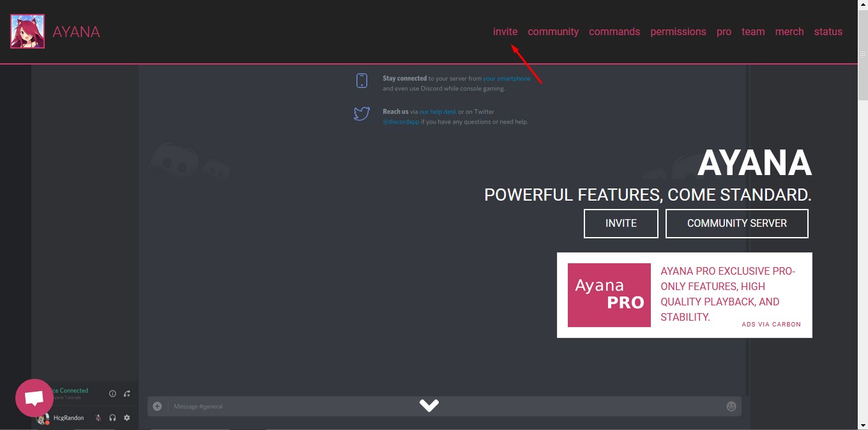Screen dimensions: 868x430
Task: Click the Ayana avatar logo
Action: click(x=27, y=31)
